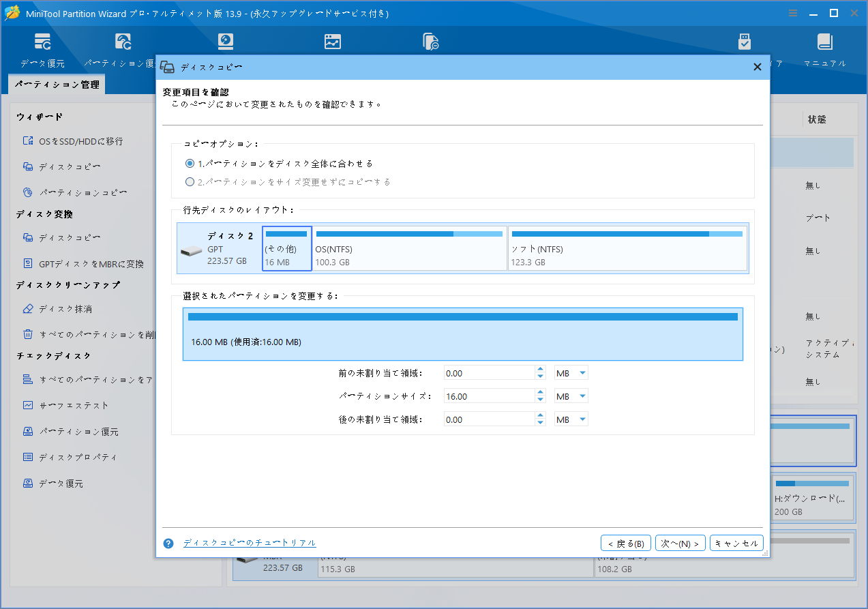
Task: Click すべてのパーティションをアライメント icon
Action: (x=28, y=379)
